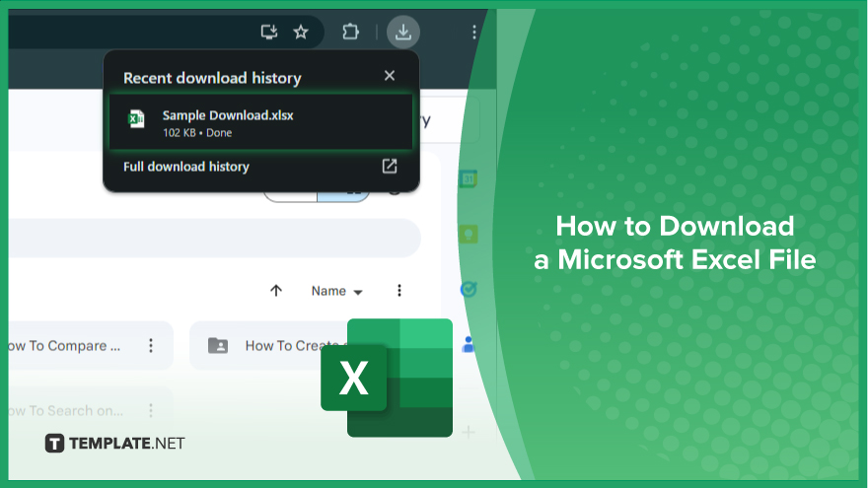Open more options next to Name sort

[x=399, y=291]
